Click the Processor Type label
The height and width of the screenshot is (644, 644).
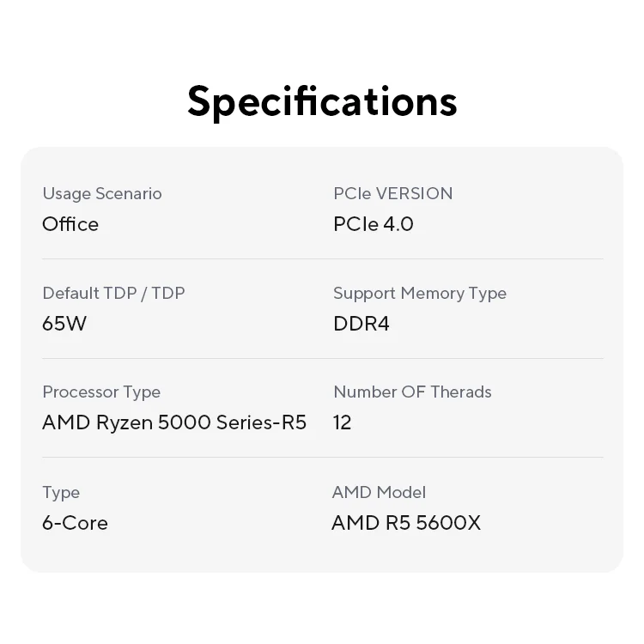point(101,392)
